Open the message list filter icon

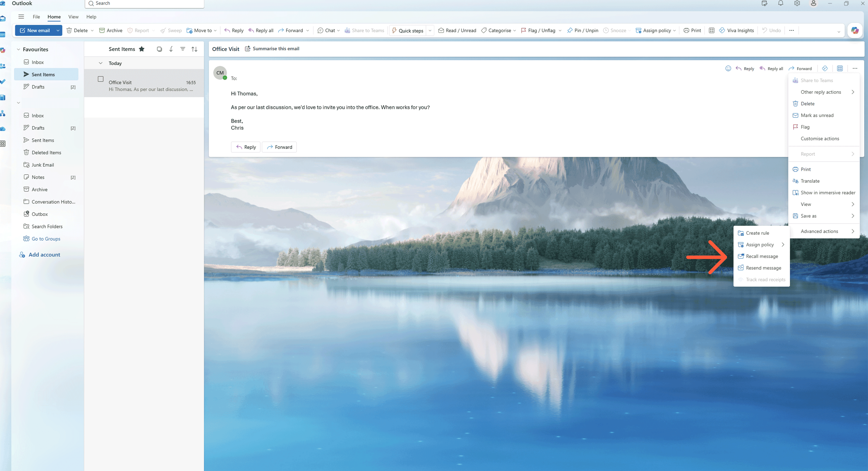click(183, 49)
